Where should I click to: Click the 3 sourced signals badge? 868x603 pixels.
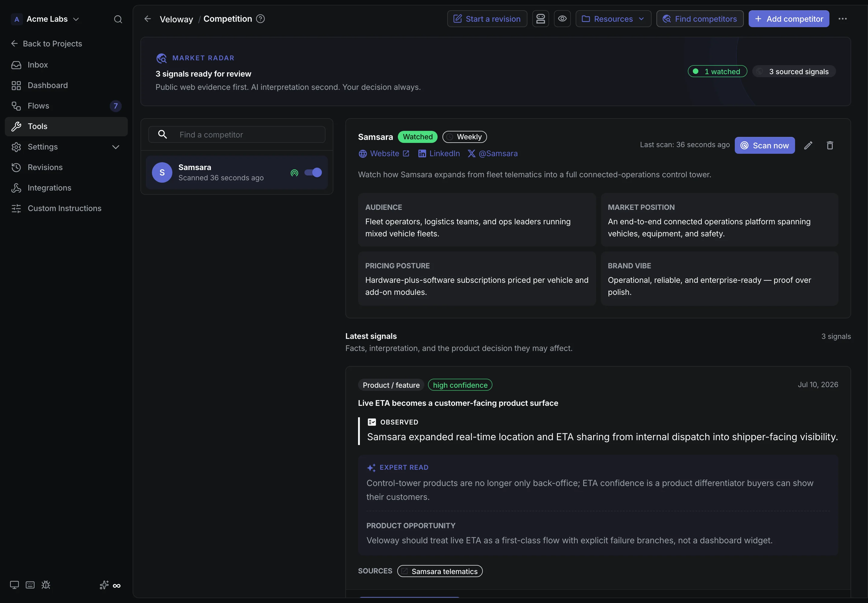[x=794, y=71]
